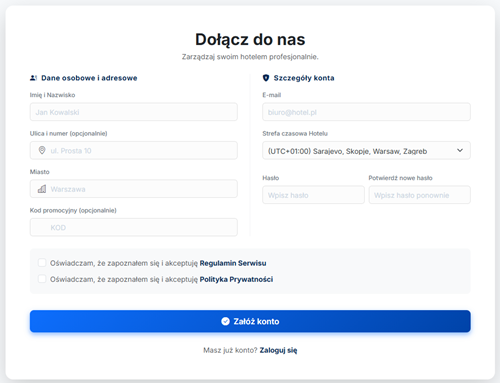Click the "Szczegóły konta" section title
The image size is (500, 383).
[x=304, y=78]
